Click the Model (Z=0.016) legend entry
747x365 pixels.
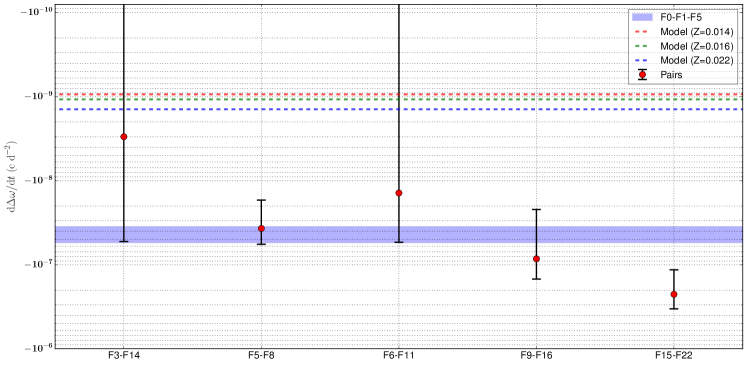tap(682, 46)
